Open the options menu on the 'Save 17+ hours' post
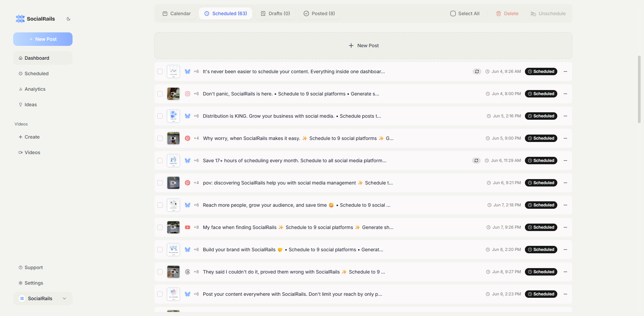 pyautogui.click(x=565, y=161)
